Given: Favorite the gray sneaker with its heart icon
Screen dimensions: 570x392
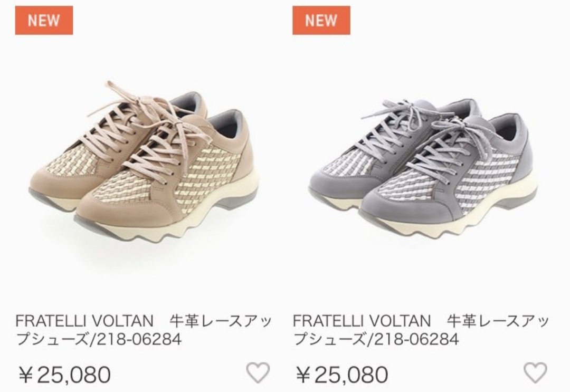Looking at the screenshot, I should pyautogui.click(x=535, y=372).
